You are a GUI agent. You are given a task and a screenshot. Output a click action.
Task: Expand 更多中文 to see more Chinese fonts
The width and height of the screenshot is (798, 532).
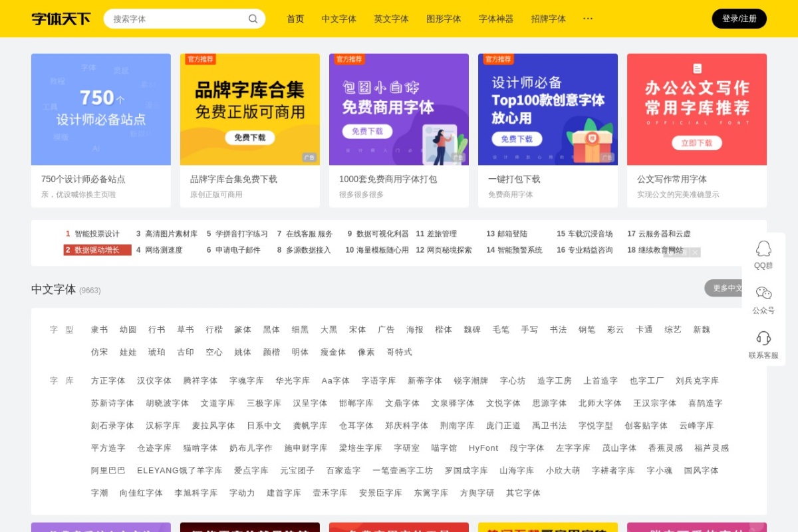click(728, 288)
